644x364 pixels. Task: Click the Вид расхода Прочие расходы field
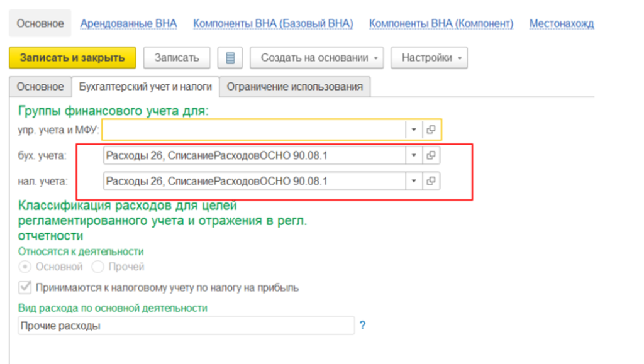click(186, 326)
